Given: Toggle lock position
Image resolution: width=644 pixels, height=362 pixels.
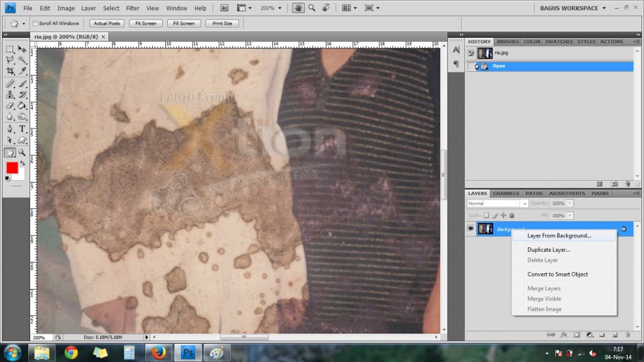Looking at the screenshot, I should 504,215.
